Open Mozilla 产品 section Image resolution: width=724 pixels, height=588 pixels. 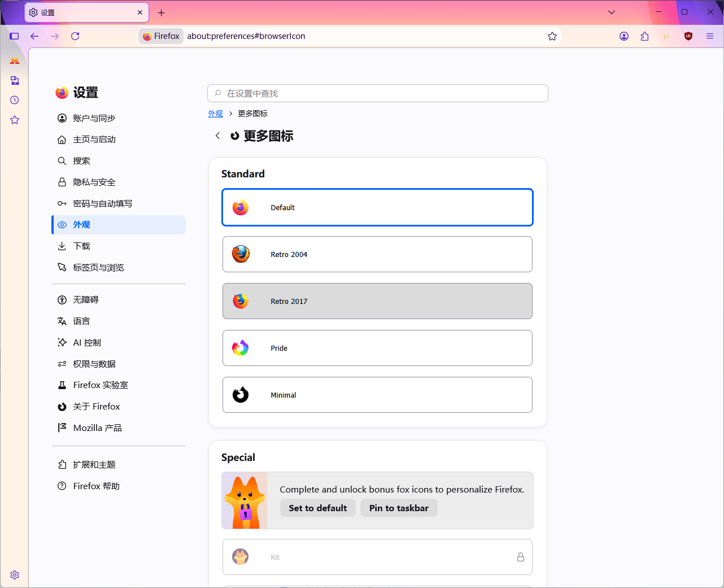pyautogui.click(x=119, y=428)
